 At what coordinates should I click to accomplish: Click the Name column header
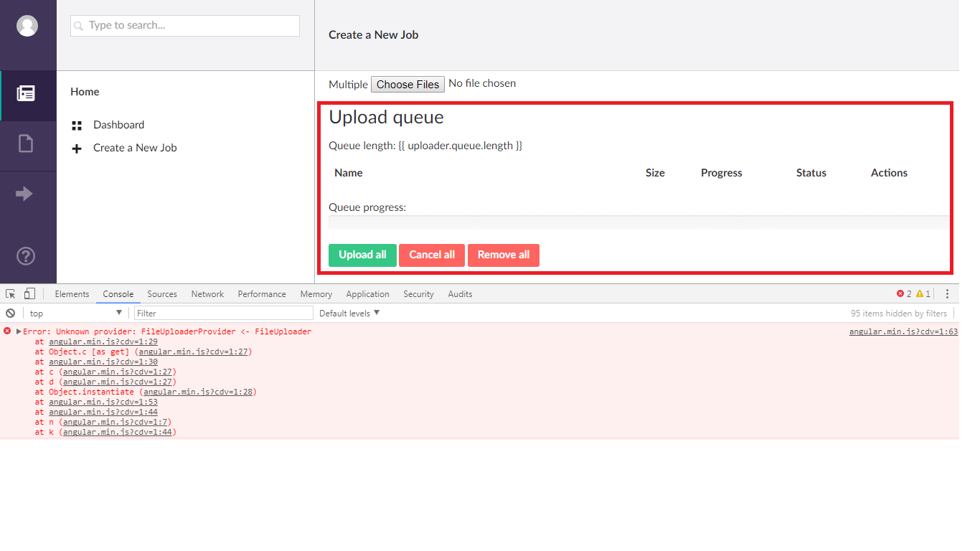click(x=349, y=173)
